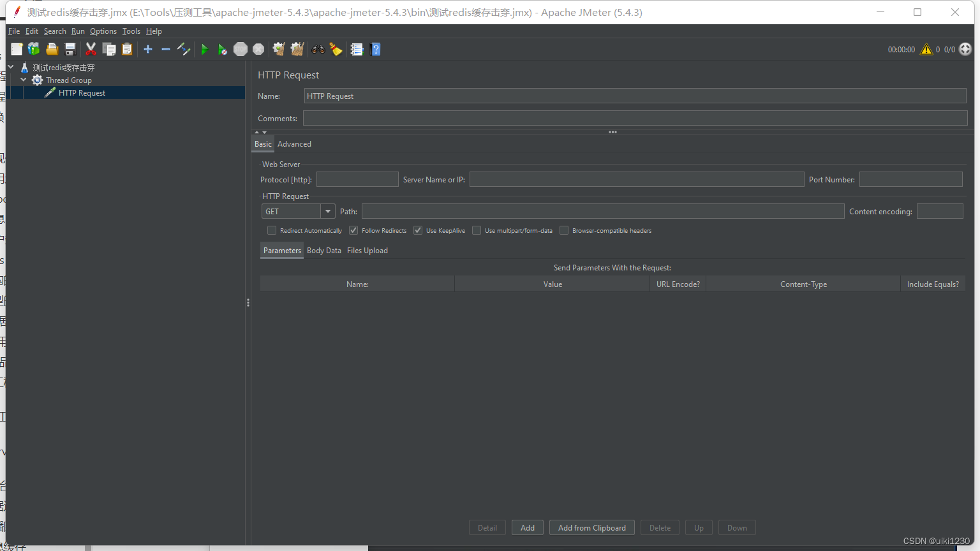Click the Name field containing HTTP Request
Screen dimensions: 980x551
click(635, 96)
